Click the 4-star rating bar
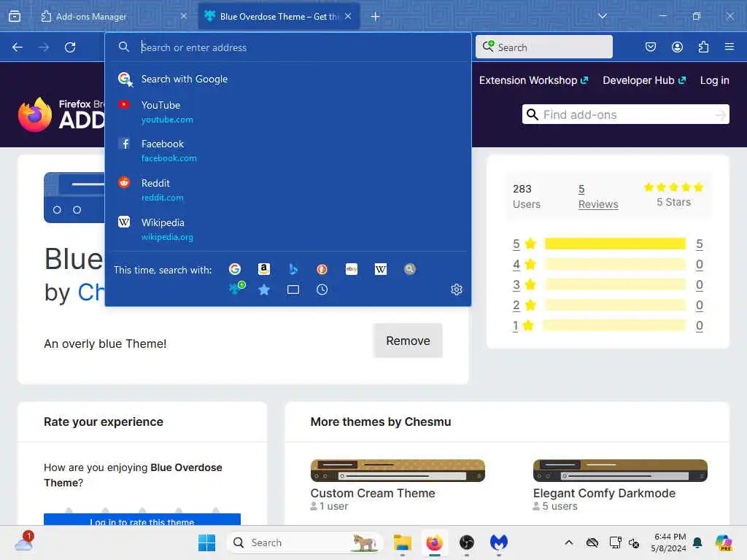 (615, 264)
